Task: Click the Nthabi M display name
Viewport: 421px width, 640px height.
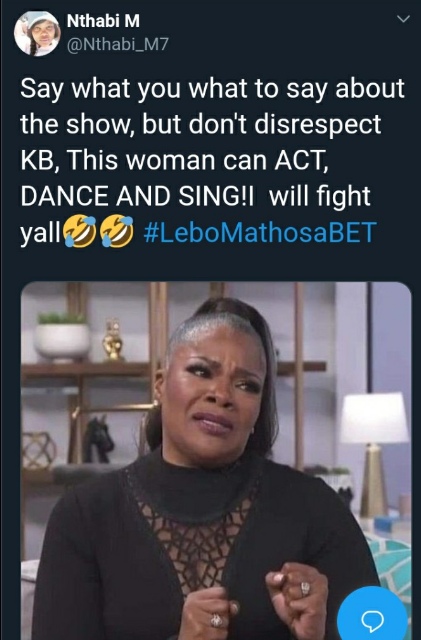Action: pos(103,22)
